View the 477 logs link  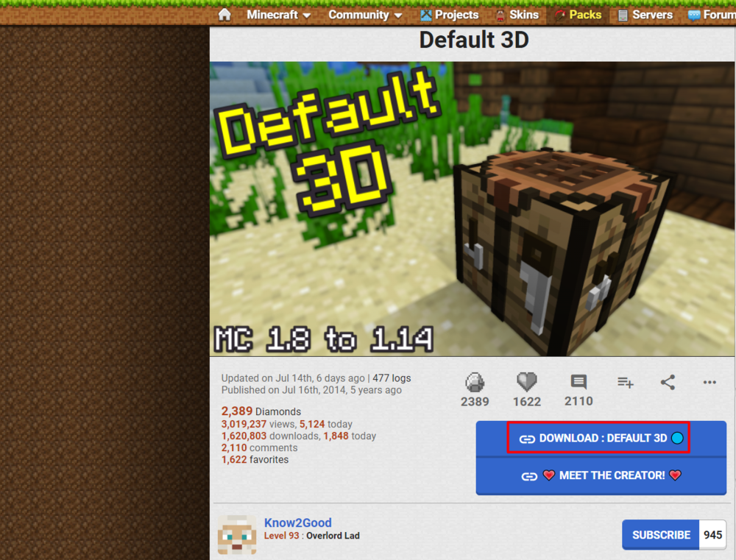392,378
